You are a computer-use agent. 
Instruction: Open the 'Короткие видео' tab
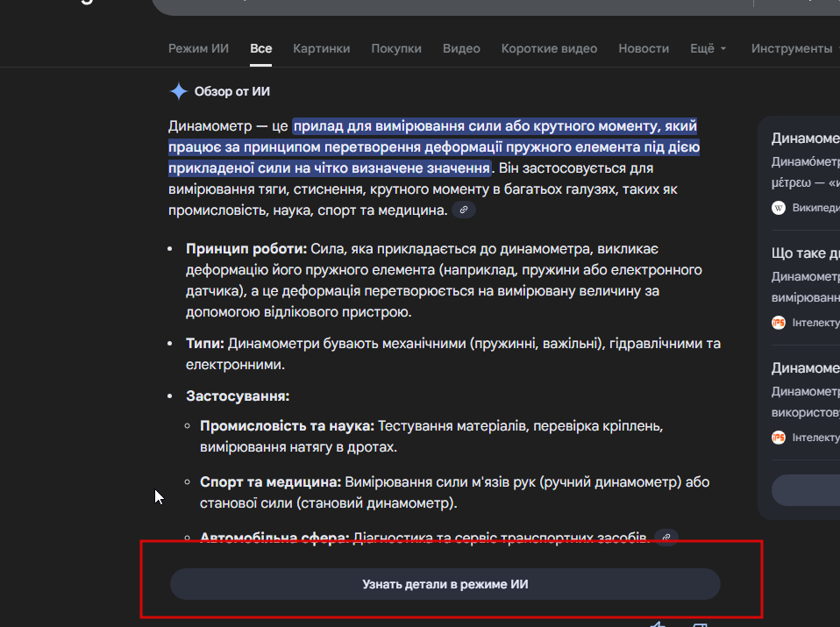pyautogui.click(x=549, y=48)
